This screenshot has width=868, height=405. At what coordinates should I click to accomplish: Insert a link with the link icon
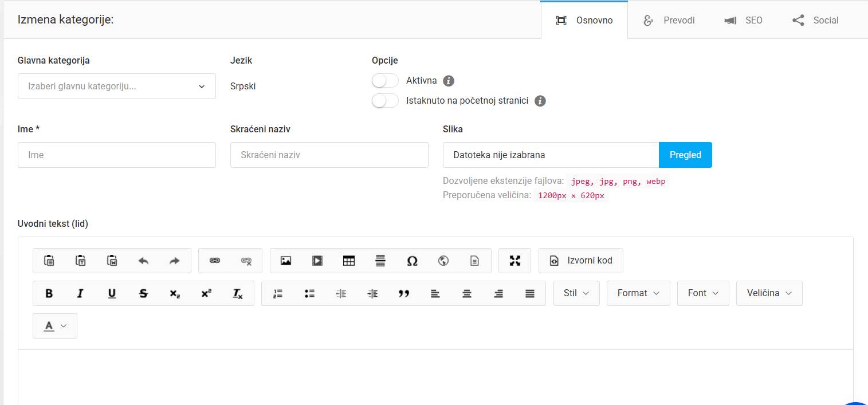point(215,261)
